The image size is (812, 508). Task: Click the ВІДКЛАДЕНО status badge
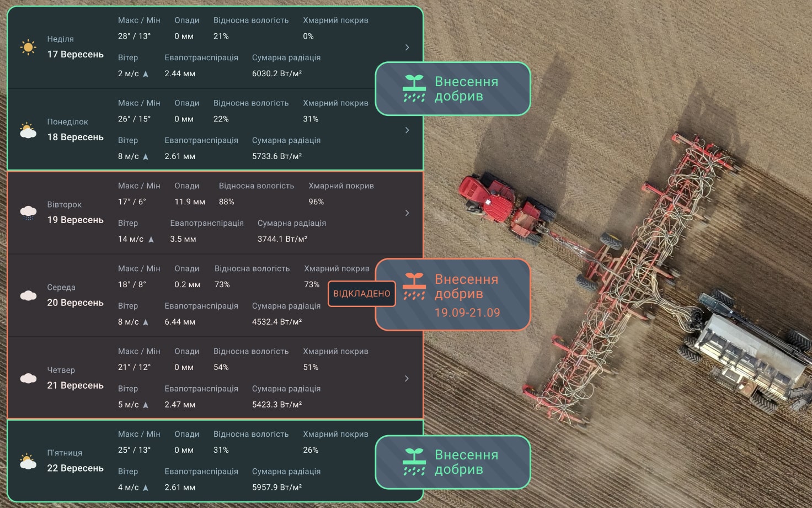pos(362,294)
